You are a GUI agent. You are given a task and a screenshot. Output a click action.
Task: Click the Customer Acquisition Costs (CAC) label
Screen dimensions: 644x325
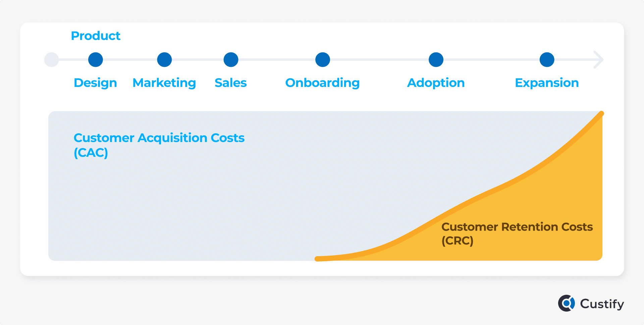[159, 145]
